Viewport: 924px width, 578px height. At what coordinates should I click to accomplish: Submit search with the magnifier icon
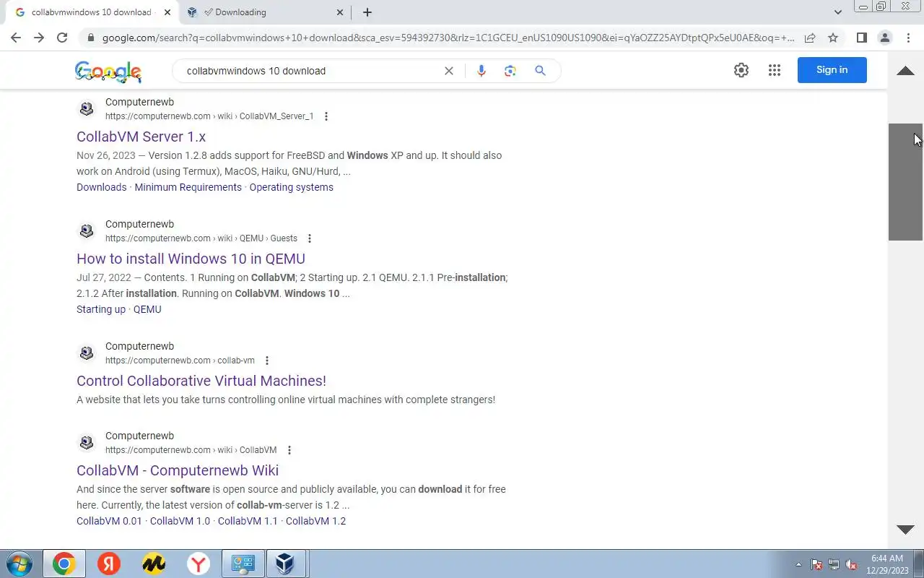tap(540, 71)
